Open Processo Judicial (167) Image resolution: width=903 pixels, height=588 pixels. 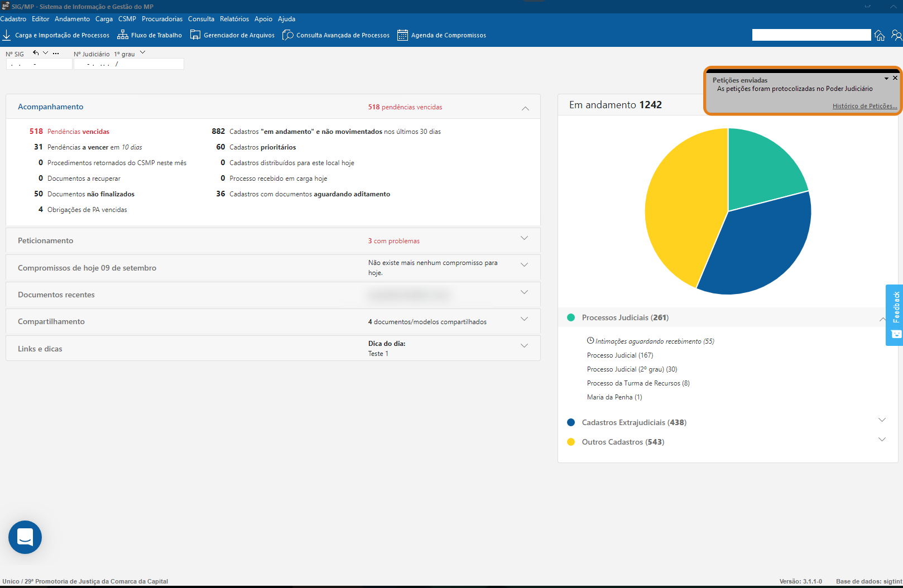pyautogui.click(x=620, y=355)
